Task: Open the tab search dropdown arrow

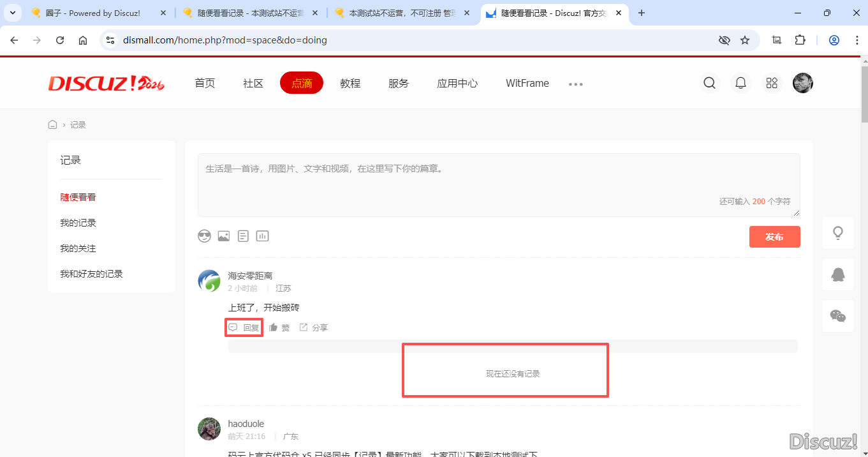Action: 12,13
